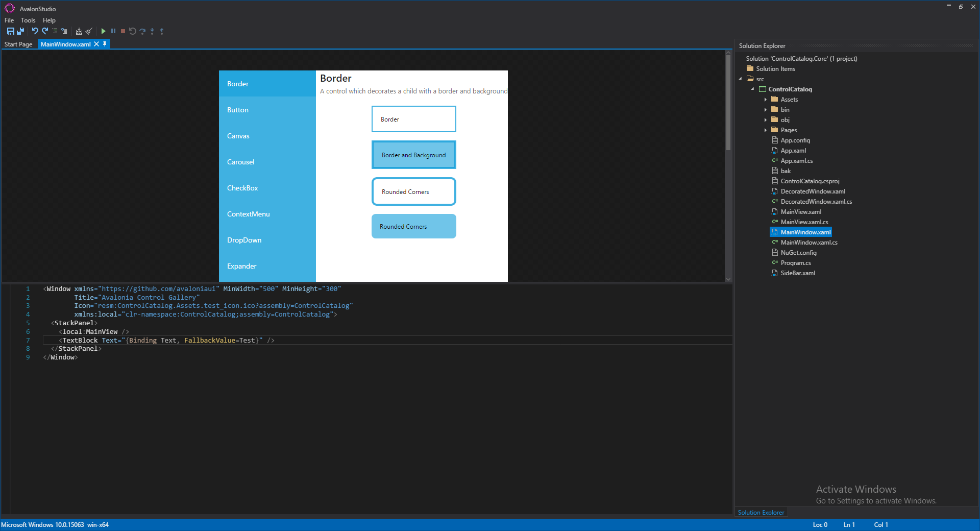This screenshot has height=531, width=980.
Task: Build the project with the build icon
Action: pyautogui.click(x=79, y=31)
